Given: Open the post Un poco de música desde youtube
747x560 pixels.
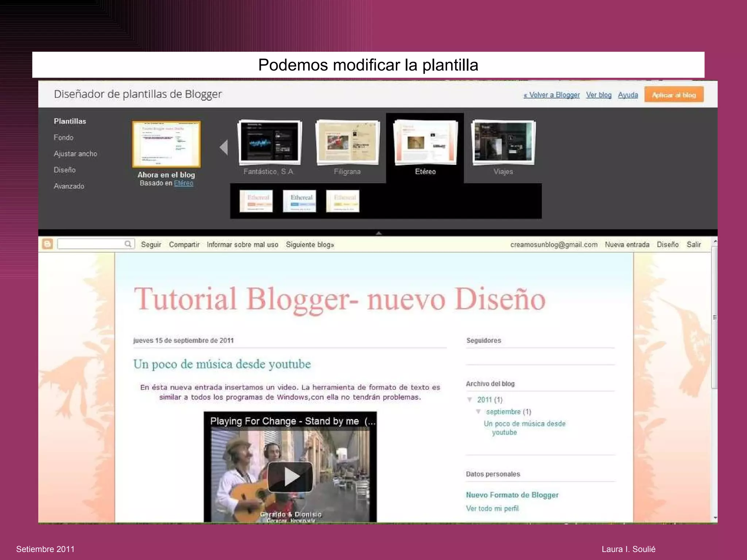Looking at the screenshot, I should point(222,364).
